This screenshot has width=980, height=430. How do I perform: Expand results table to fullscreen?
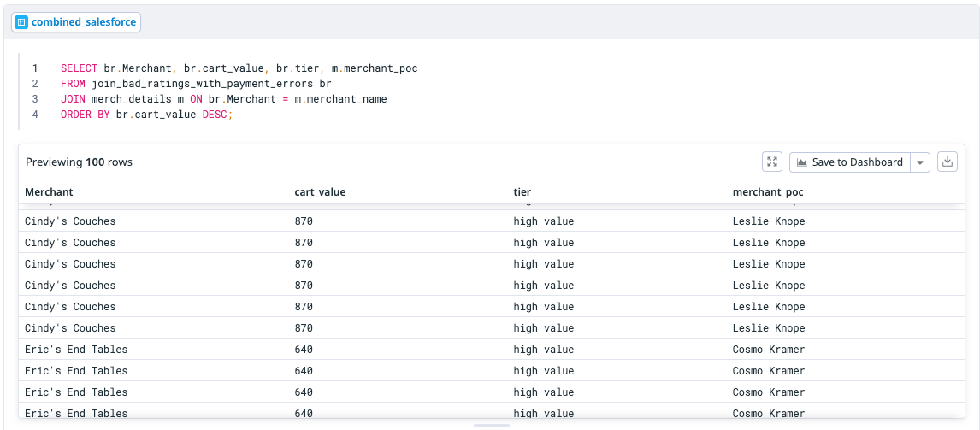point(772,162)
